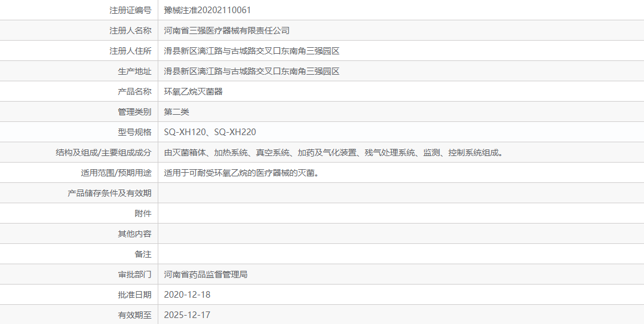Select the '产品储存条件及有效期' label
The width and height of the screenshot is (644, 324).
pyautogui.click(x=109, y=193)
